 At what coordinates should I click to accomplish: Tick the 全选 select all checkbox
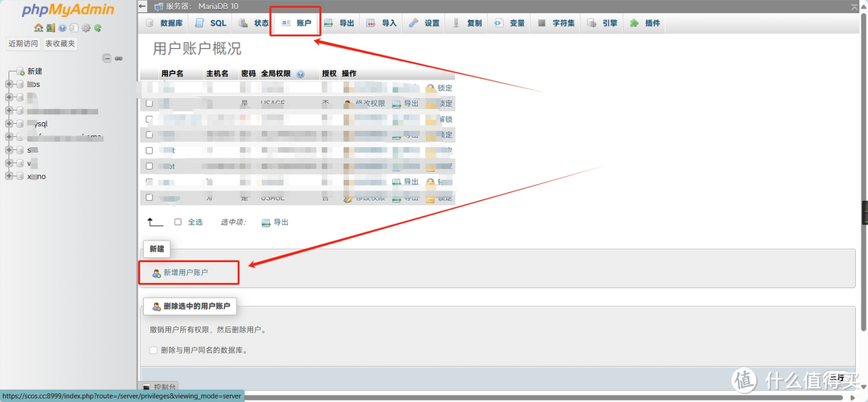178,222
